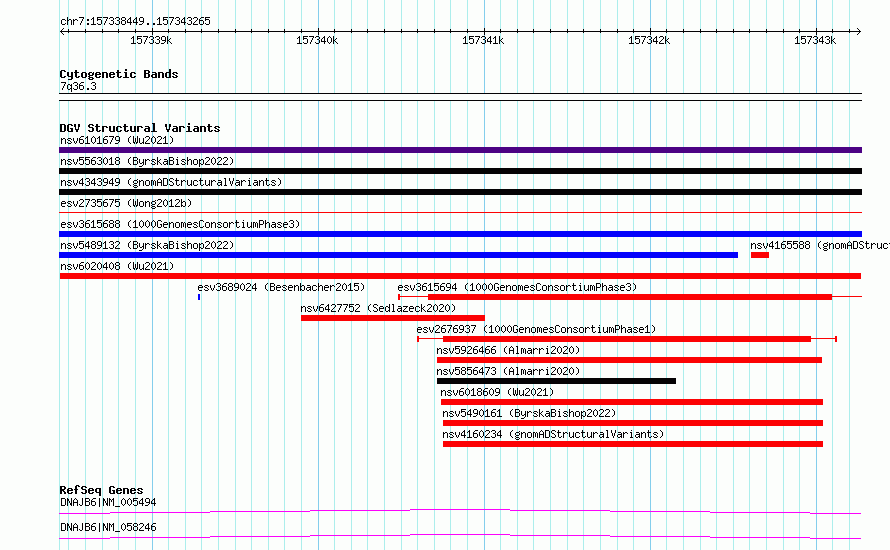Image resolution: width=890 pixels, height=550 pixels.
Task: Open the nsv4165588 label
Action: [x=820, y=245]
